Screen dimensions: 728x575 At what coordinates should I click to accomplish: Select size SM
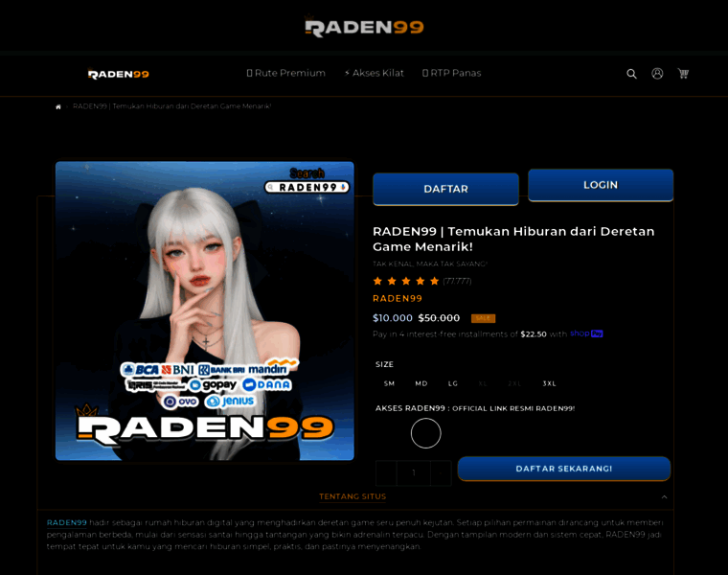389,383
